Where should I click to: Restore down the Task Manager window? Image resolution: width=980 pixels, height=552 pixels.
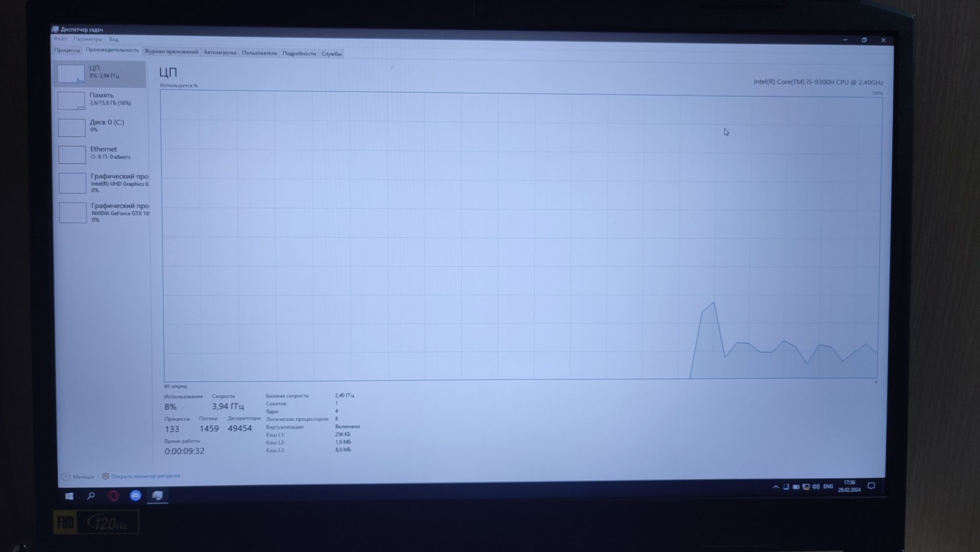tap(864, 40)
